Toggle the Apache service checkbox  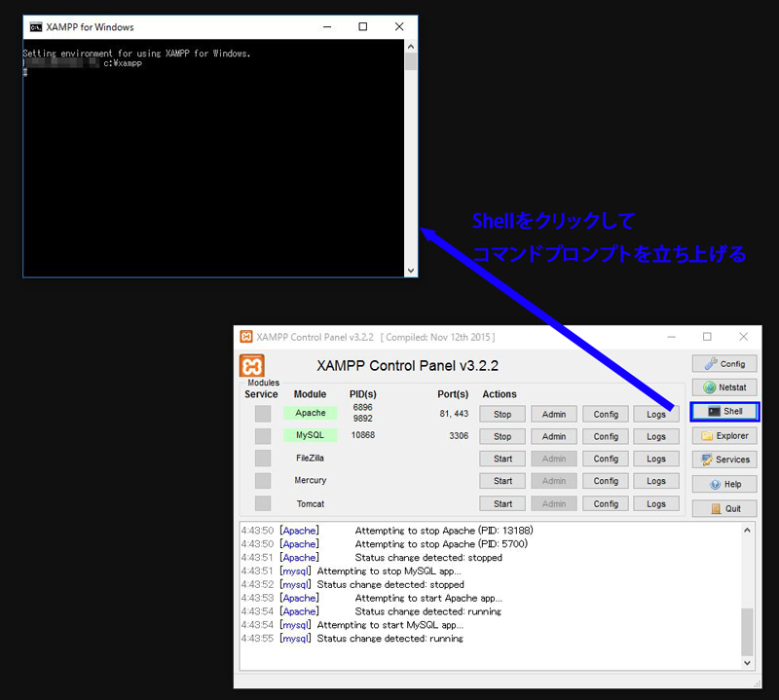(263, 414)
